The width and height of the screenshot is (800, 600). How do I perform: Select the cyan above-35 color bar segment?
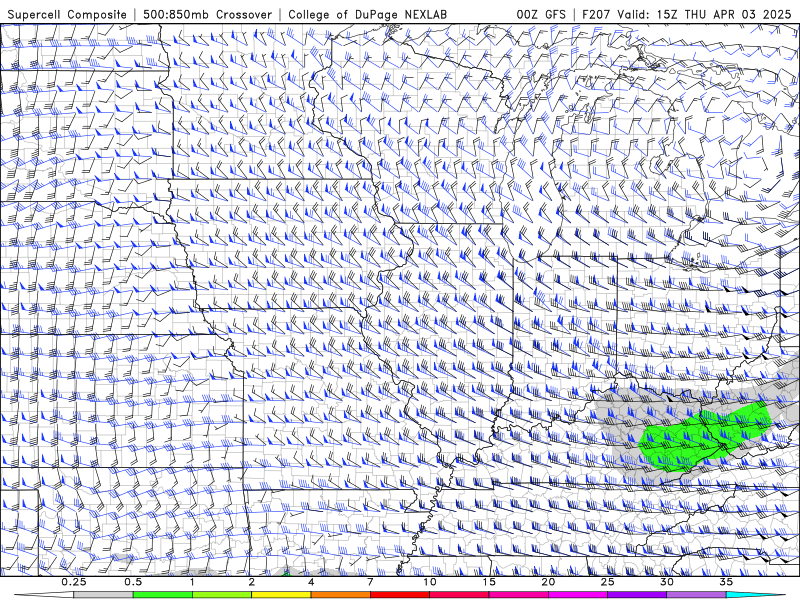pos(755,595)
